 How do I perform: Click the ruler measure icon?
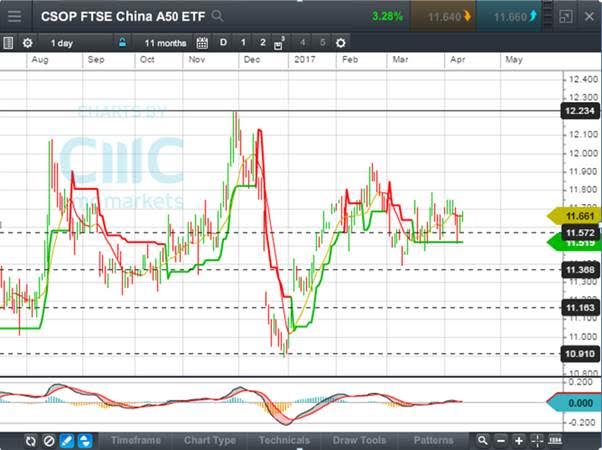(x=555, y=440)
